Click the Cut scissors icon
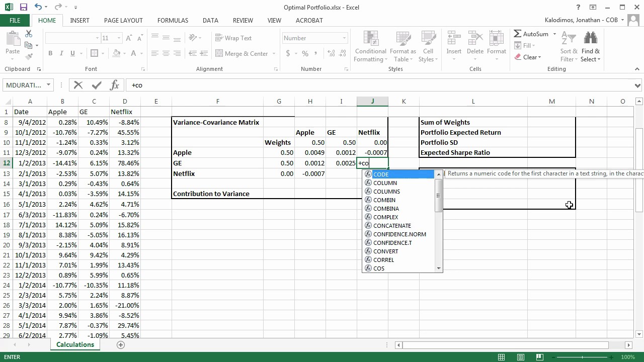Image resolution: width=644 pixels, height=362 pixels. click(x=29, y=34)
